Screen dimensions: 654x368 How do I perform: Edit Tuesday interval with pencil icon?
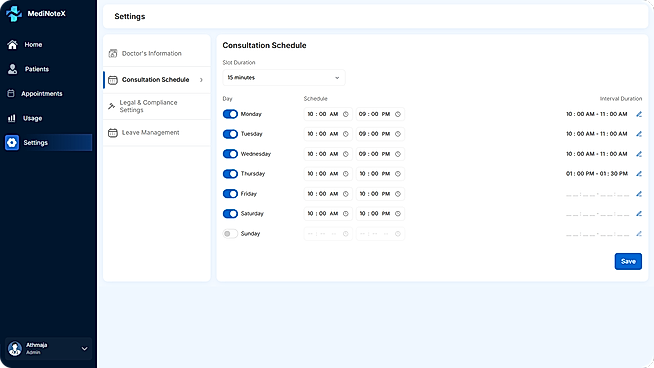click(x=639, y=134)
